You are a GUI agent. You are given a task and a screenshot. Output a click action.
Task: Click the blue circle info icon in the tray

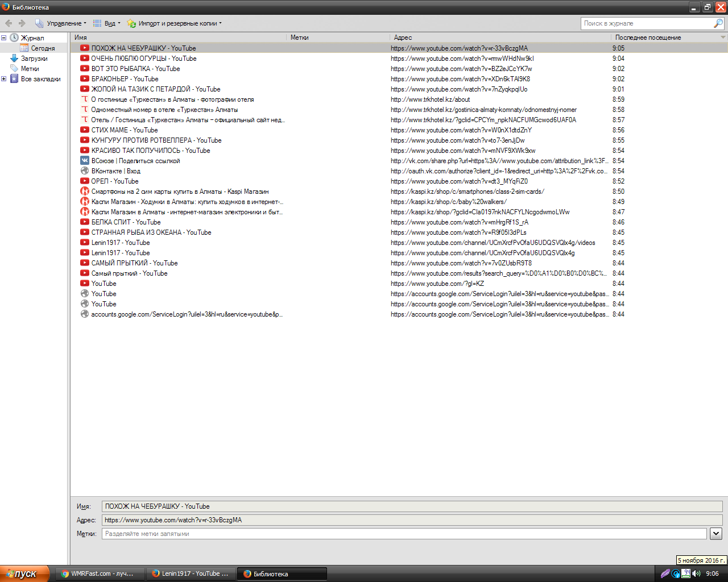click(x=676, y=574)
